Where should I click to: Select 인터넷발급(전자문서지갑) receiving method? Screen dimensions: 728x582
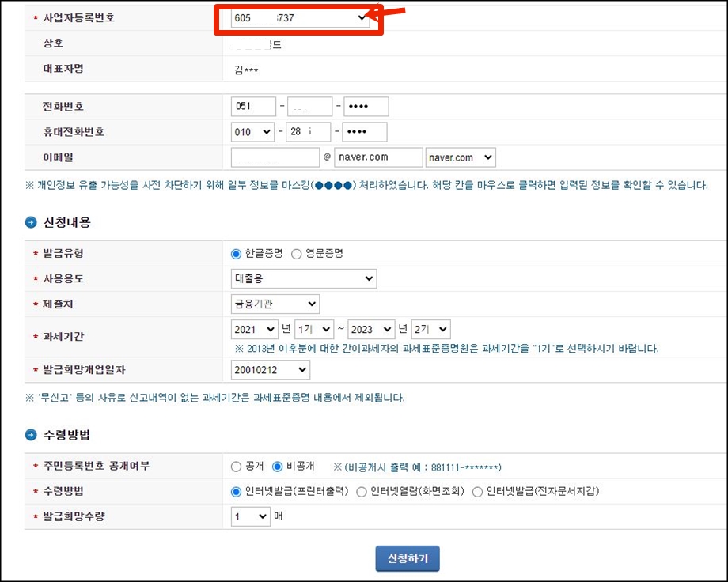pyautogui.click(x=478, y=491)
